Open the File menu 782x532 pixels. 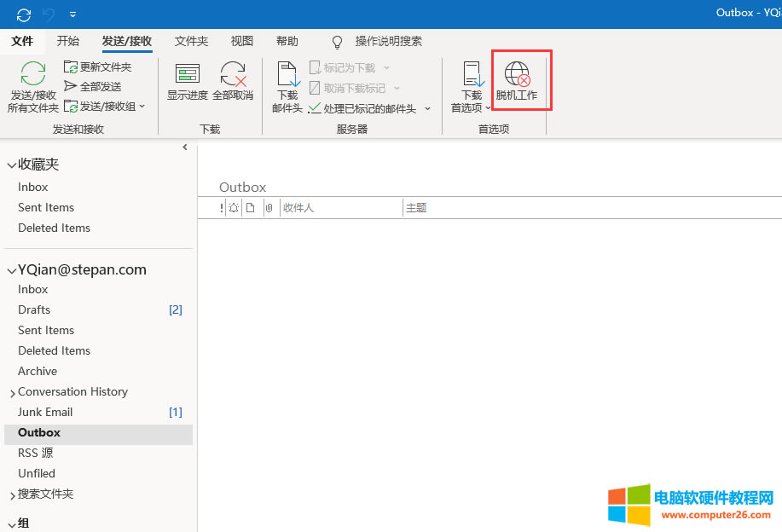[23, 41]
